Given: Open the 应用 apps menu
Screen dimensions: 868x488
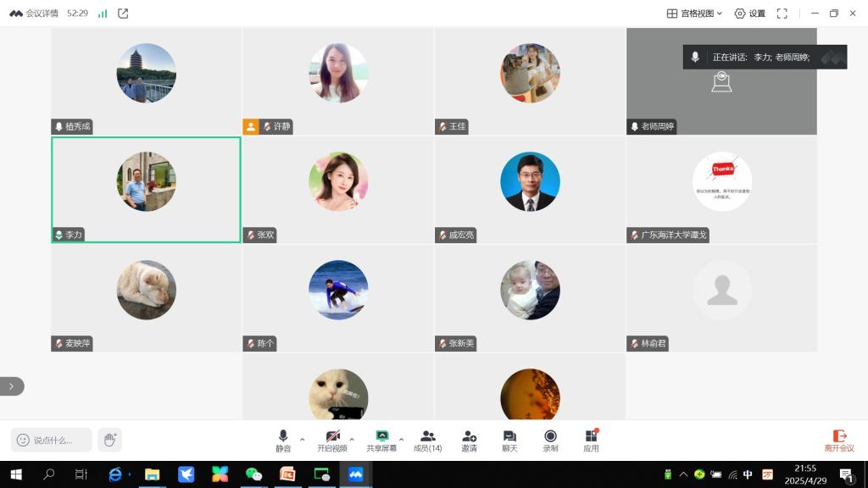Looking at the screenshot, I should point(591,440).
